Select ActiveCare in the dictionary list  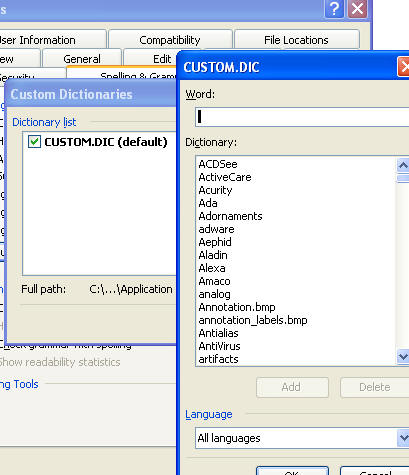pos(225,177)
